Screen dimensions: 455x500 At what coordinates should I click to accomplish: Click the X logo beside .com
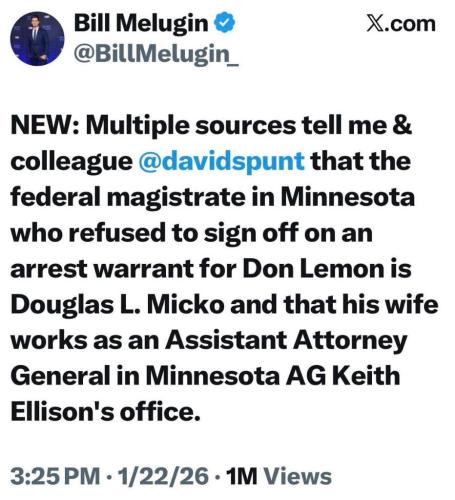pyautogui.click(x=376, y=24)
